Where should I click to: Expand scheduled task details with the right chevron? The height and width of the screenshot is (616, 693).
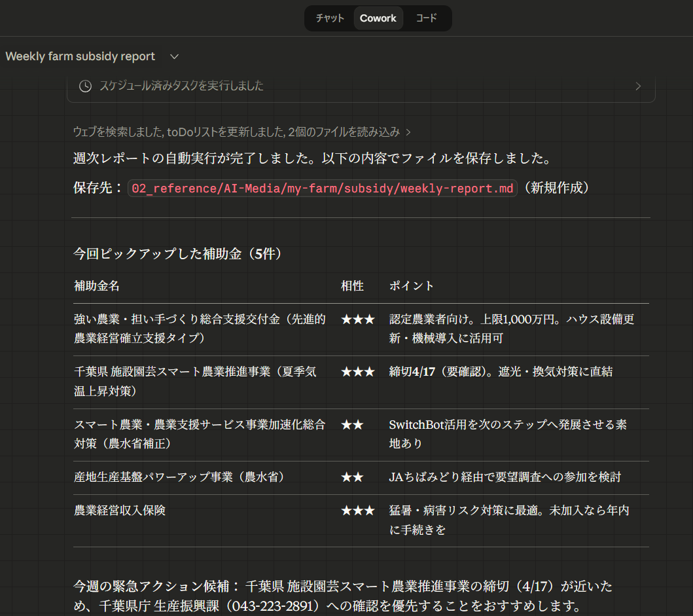[x=638, y=86]
